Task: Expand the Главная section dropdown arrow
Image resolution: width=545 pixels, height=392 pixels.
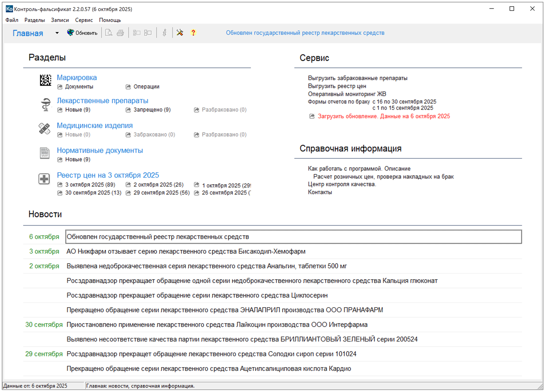Action: [x=57, y=33]
